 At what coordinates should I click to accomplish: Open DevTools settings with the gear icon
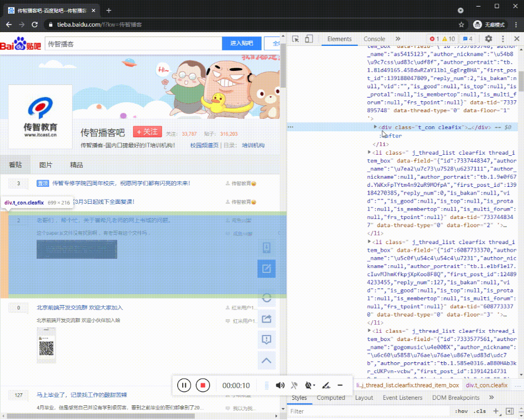489,39
